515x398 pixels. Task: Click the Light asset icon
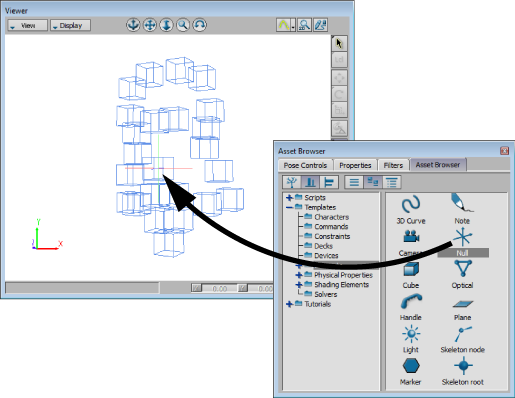[411, 334]
